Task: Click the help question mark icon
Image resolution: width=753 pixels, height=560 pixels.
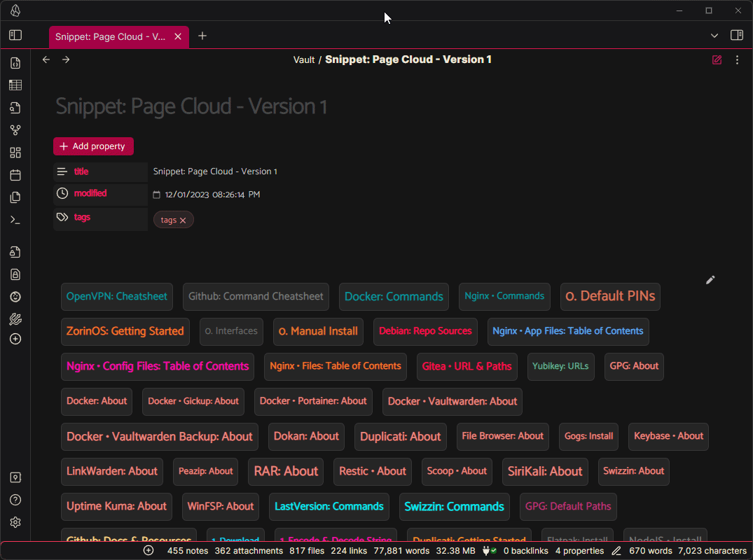Action: 15,500
